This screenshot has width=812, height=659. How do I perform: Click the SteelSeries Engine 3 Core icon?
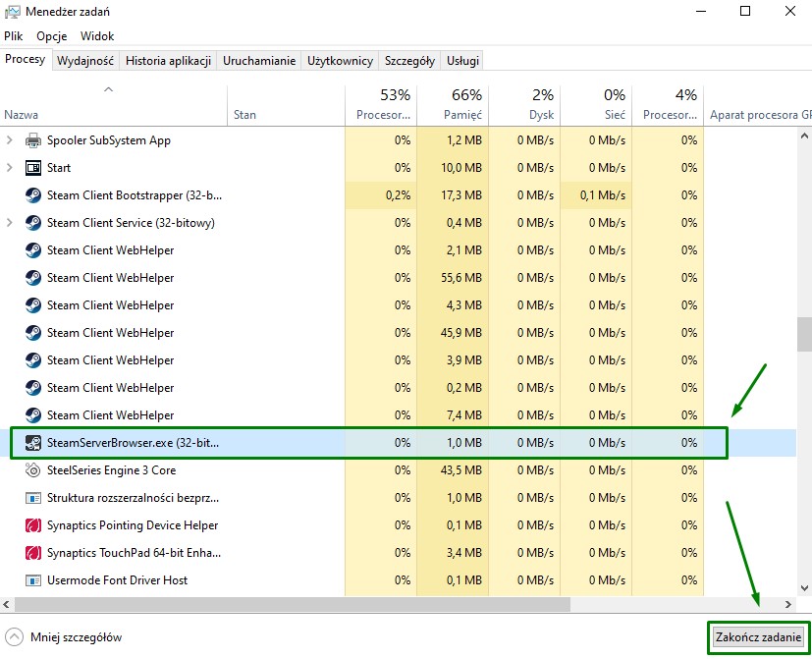33,469
